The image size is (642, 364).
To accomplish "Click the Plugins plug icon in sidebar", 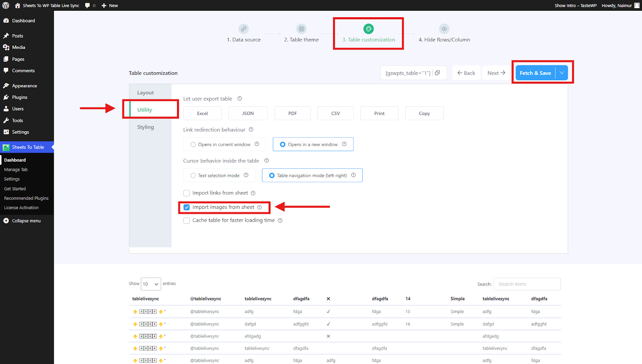I will click(x=6, y=97).
